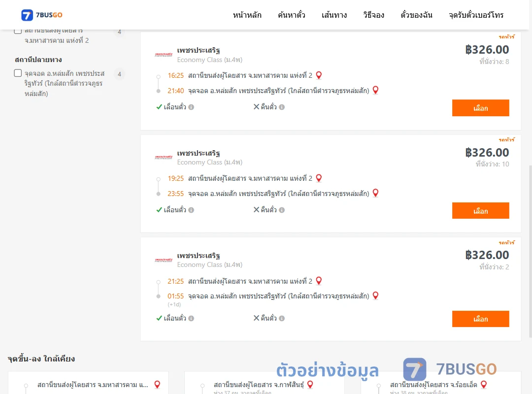532x394 pixels.
Task: Show เลื่อนตั๋ว info icon on 21:25 trip
Action: [191, 318]
